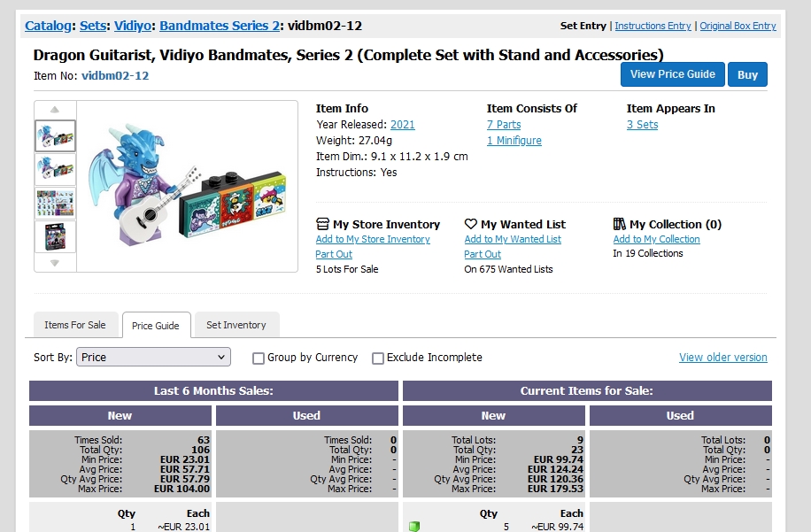Open the Bandmates Series 2 breadcrumb link

pos(220,26)
